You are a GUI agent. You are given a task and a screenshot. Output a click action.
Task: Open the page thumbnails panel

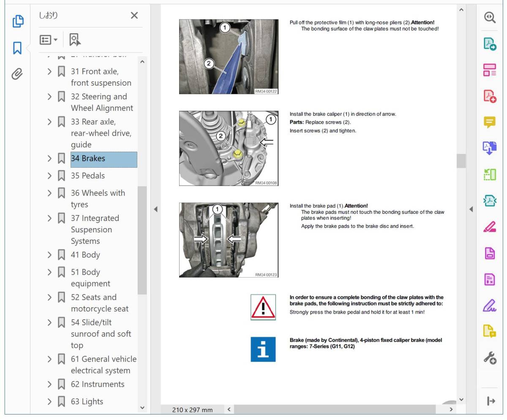point(17,21)
